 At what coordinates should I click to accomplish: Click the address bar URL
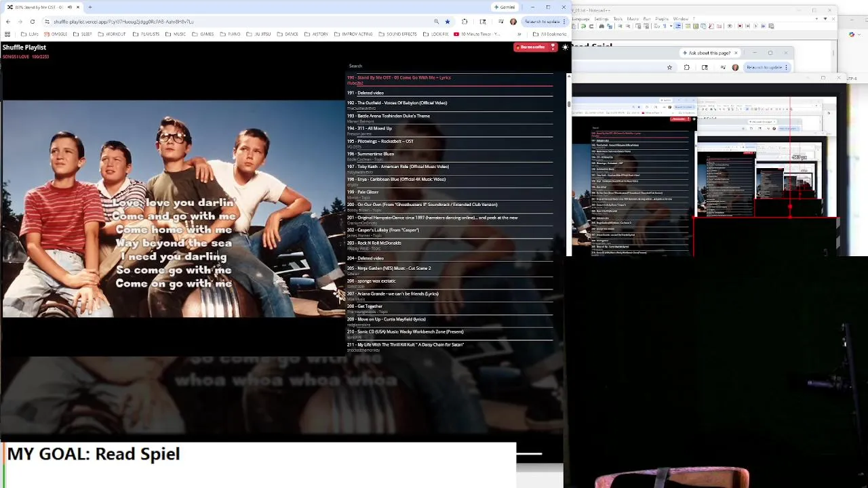point(123,22)
